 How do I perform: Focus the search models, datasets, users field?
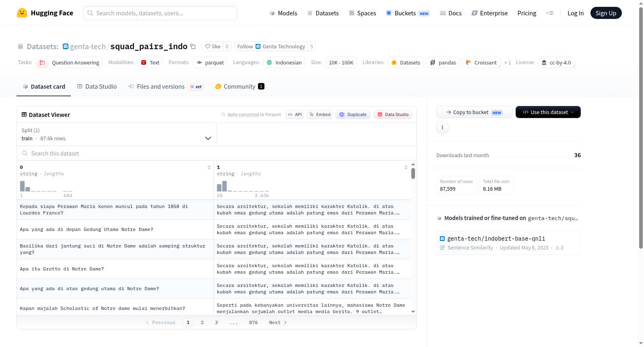click(x=160, y=13)
